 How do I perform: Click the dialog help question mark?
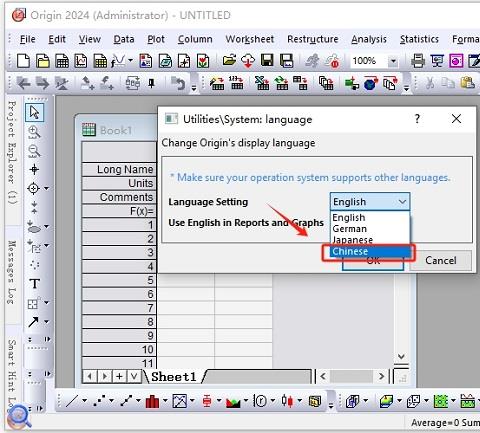(x=417, y=119)
